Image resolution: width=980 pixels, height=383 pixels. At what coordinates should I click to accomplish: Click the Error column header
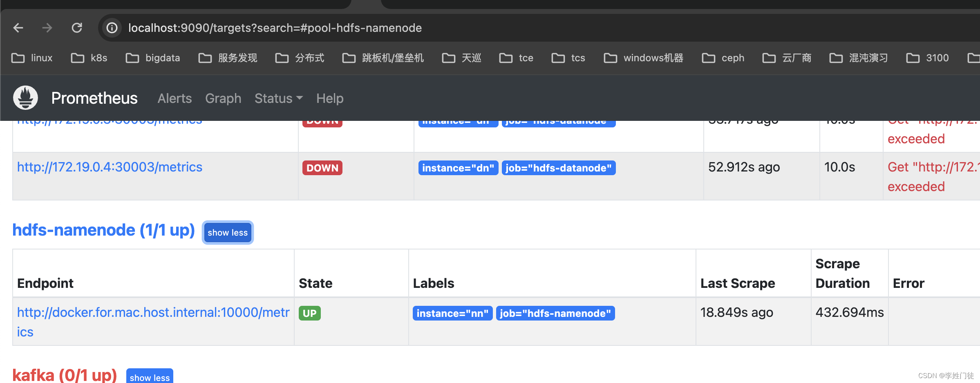tap(908, 283)
